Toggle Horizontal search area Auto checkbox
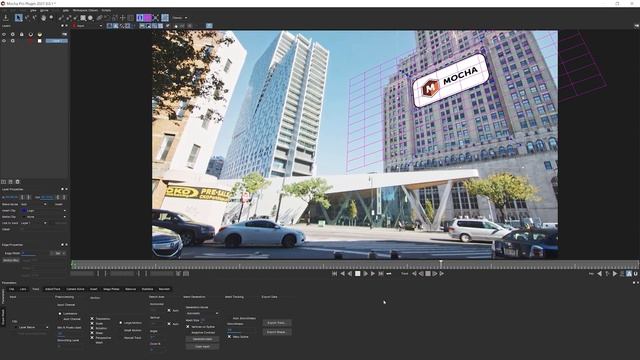Image resolution: width=640 pixels, height=360 pixels. coord(169,310)
